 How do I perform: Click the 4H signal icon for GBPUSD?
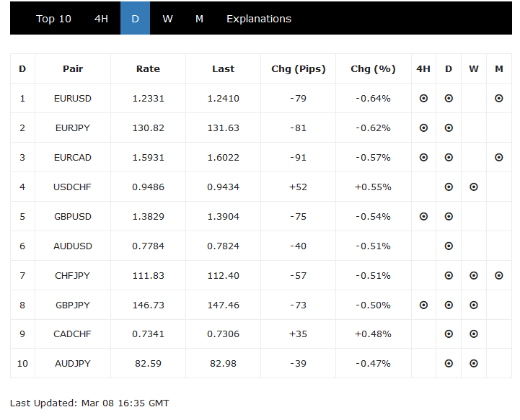pos(423,216)
